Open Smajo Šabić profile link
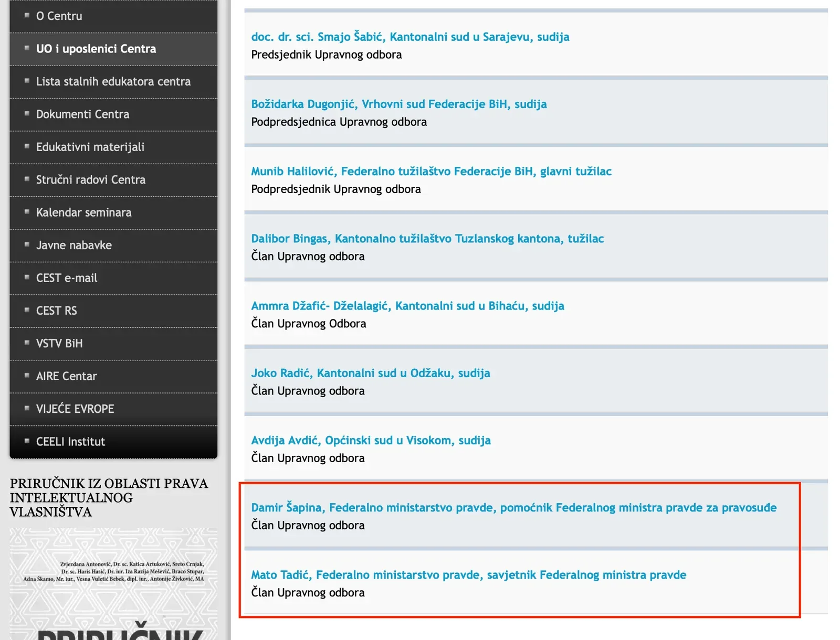 409,37
